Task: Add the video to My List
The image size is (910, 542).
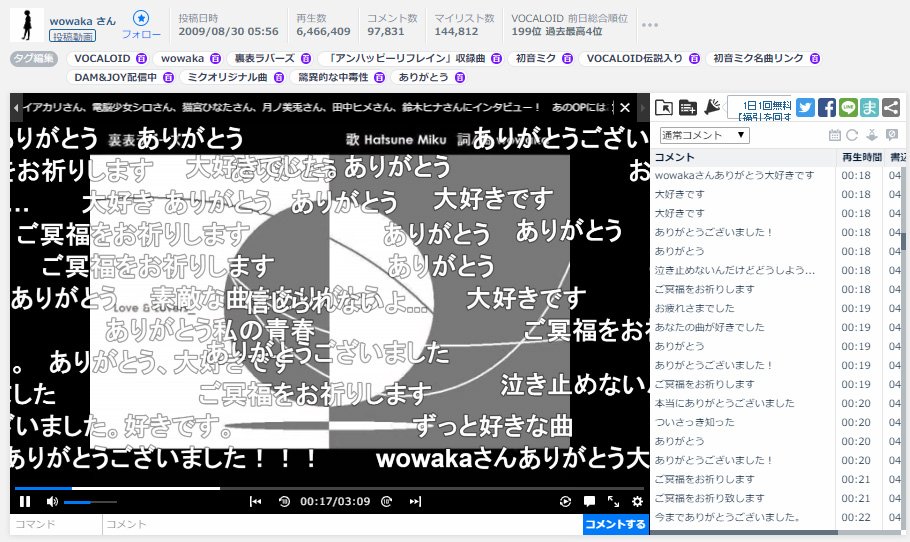Action: [688, 107]
